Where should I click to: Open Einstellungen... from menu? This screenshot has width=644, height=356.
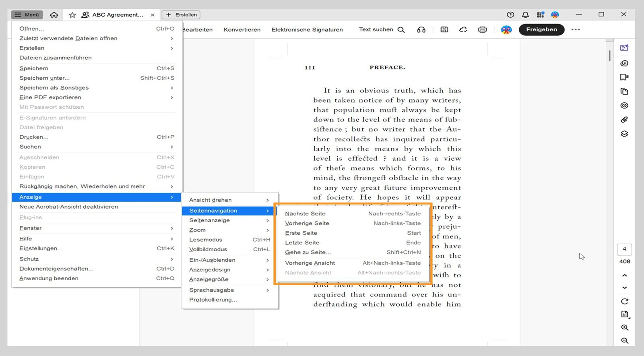click(x=97, y=248)
